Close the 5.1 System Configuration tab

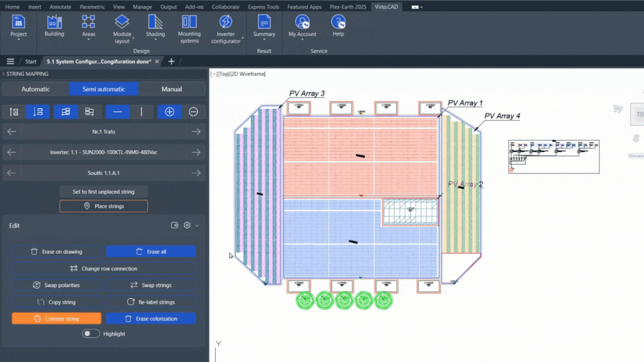point(157,61)
